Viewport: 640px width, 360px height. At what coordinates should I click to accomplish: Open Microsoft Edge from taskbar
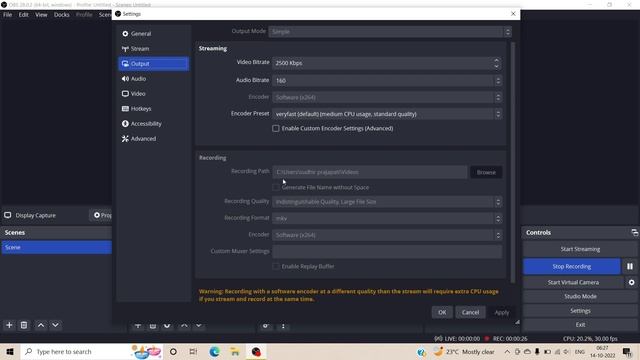[214, 352]
